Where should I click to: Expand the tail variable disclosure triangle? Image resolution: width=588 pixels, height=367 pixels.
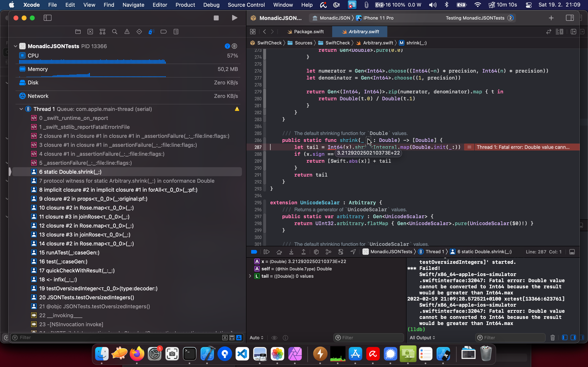(x=250, y=276)
